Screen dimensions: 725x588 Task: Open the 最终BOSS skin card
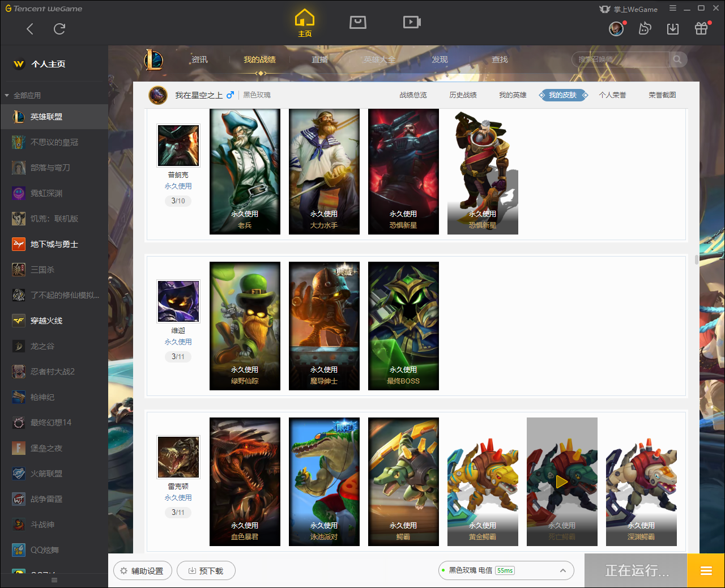403,326
